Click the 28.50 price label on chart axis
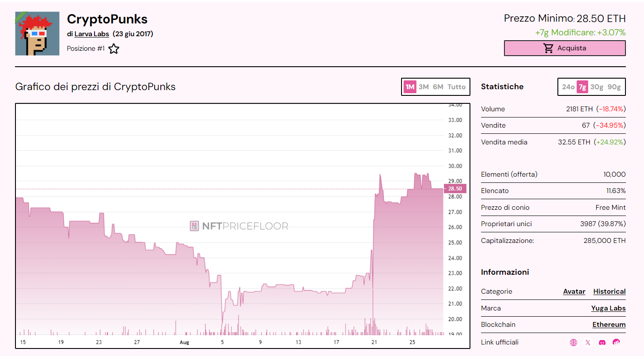The image size is (644, 356). (x=455, y=189)
